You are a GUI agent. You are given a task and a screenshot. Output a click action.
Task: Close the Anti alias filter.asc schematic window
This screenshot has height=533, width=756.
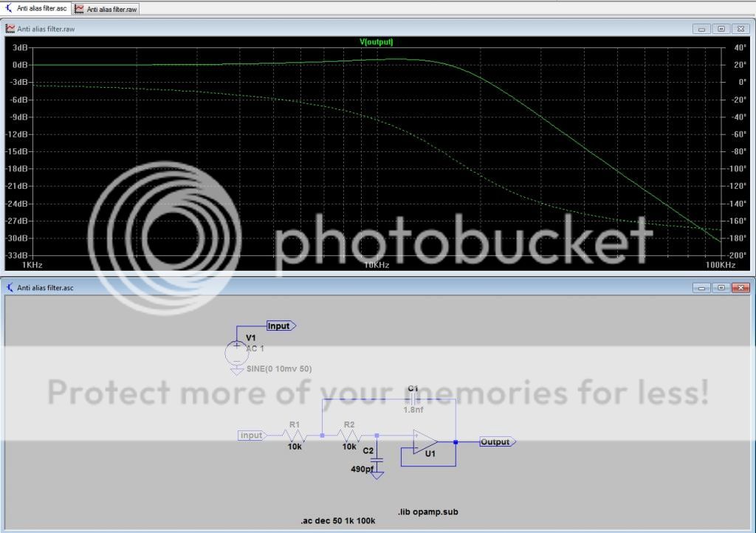740,287
